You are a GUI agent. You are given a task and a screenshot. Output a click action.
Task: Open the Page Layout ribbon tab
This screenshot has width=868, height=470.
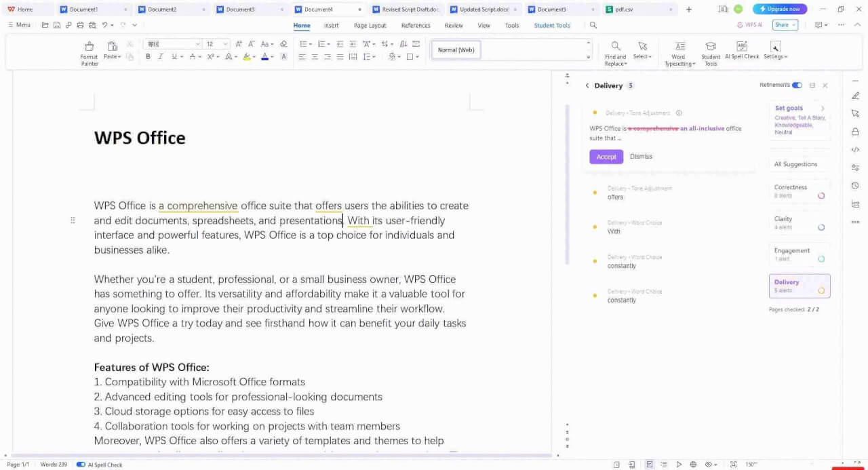(370, 25)
